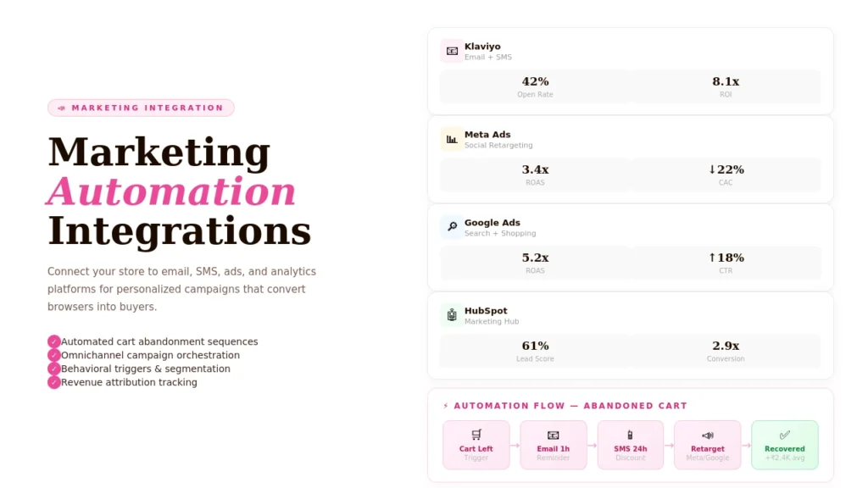The height and width of the screenshot is (488, 868).
Task: Toggle the checkmark for omnichannel campaign orchestration
Action: 54,355
